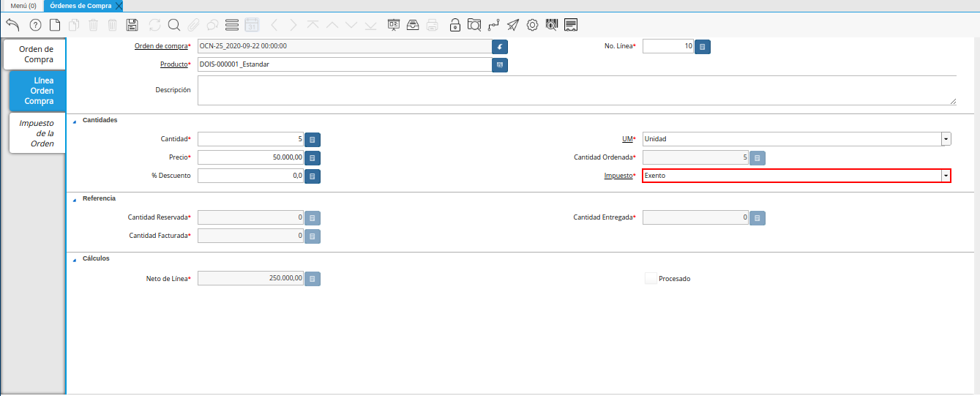Image resolution: width=980 pixels, height=396 pixels.
Task: Open the Impuesto Exento dropdown arrow
Action: (946, 176)
